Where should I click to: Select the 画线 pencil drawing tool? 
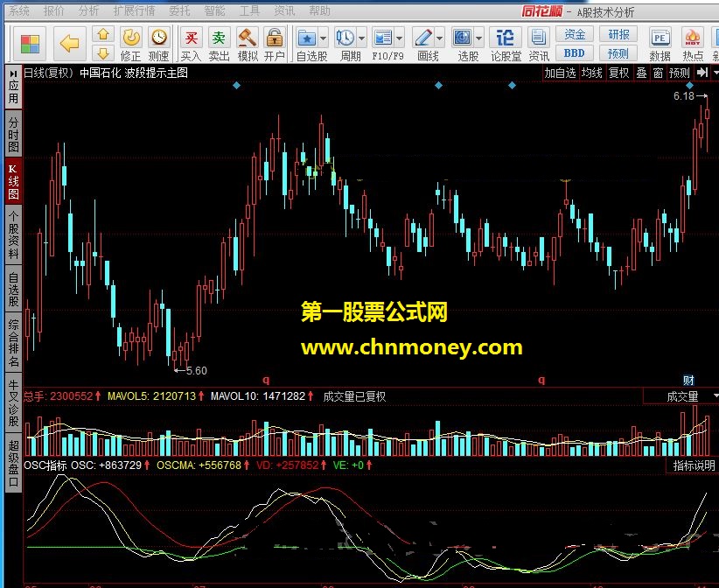422,38
